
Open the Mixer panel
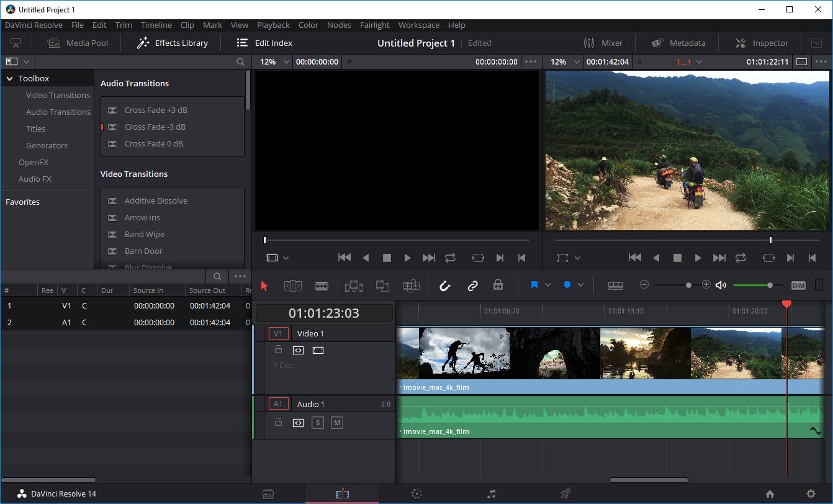(603, 43)
